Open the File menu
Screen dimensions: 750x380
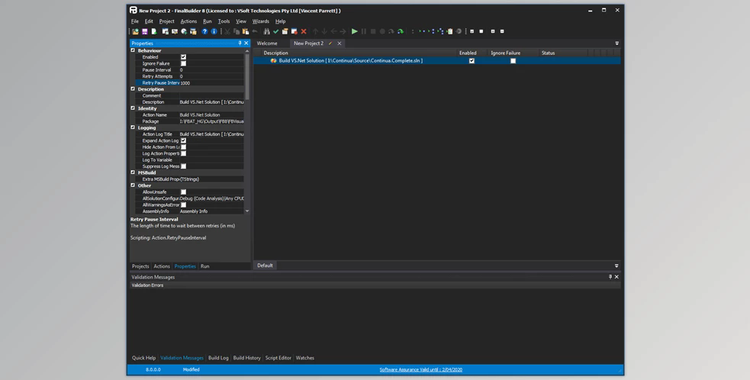coord(135,21)
